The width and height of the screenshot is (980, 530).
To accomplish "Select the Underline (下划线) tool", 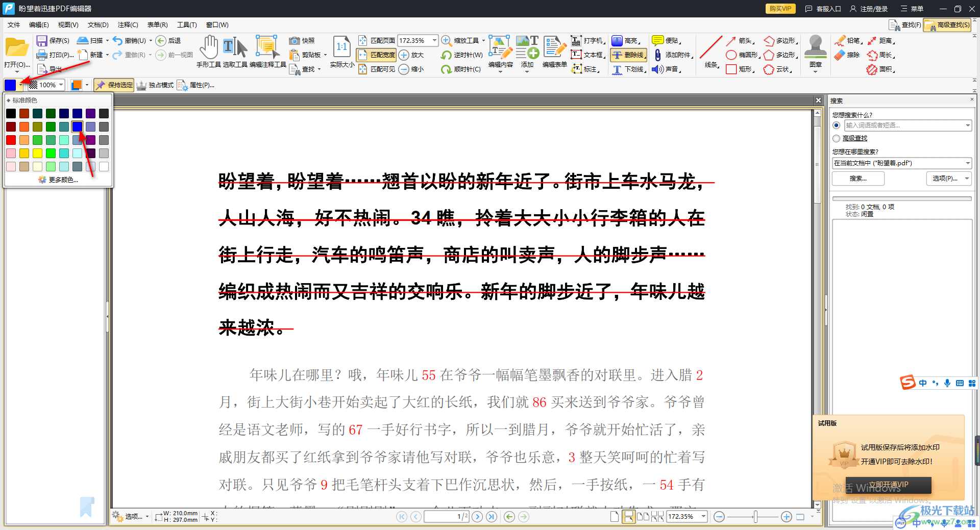I will (629, 69).
